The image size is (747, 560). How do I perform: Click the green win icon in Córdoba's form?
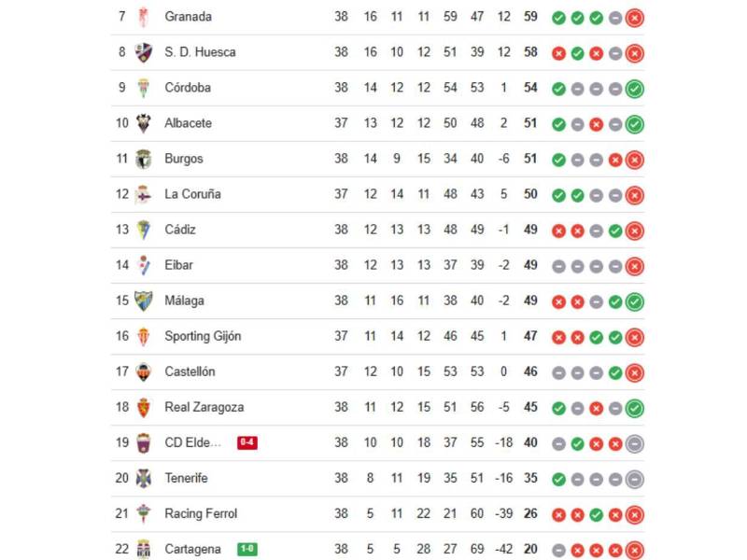[x=558, y=88]
